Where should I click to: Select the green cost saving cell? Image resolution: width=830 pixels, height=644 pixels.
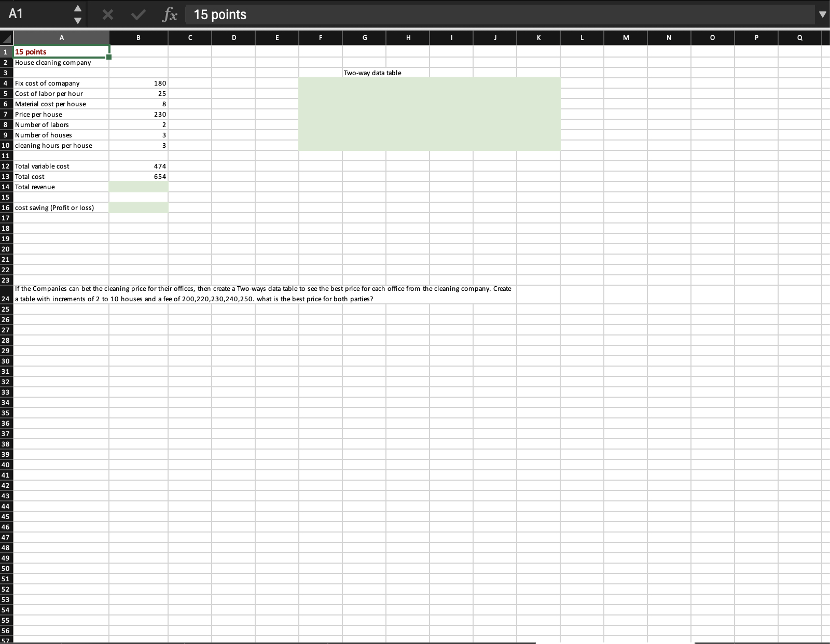tap(138, 207)
